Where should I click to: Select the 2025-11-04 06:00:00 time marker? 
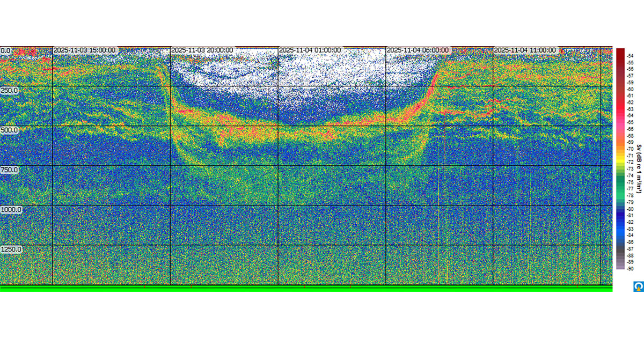418,50
